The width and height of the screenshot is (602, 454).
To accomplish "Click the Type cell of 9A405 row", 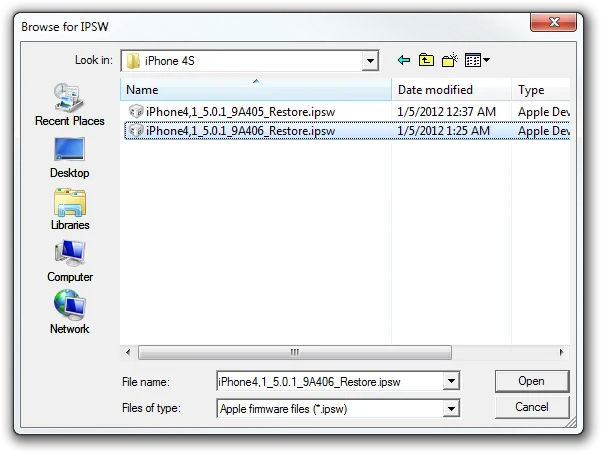I will tap(544, 112).
